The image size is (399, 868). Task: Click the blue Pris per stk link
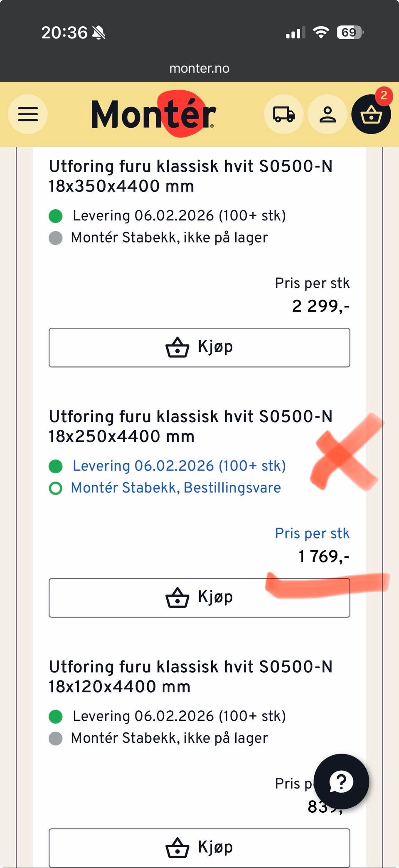pyautogui.click(x=312, y=533)
